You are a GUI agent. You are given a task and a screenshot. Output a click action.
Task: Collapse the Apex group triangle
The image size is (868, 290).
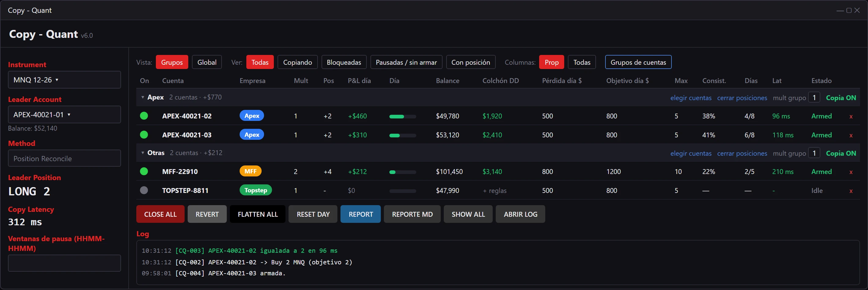142,97
